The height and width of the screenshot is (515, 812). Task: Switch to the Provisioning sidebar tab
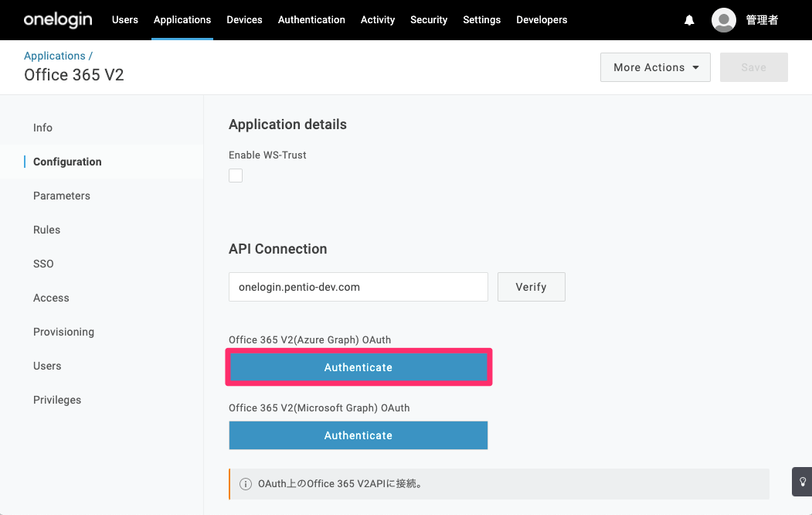pyautogui.click(x=63, y=332)
